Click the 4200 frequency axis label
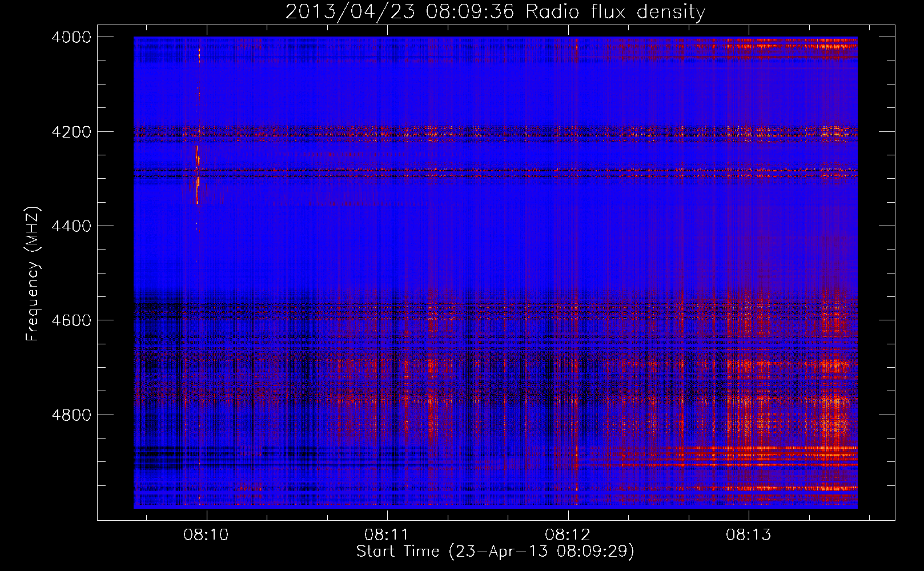 point(71,132)
